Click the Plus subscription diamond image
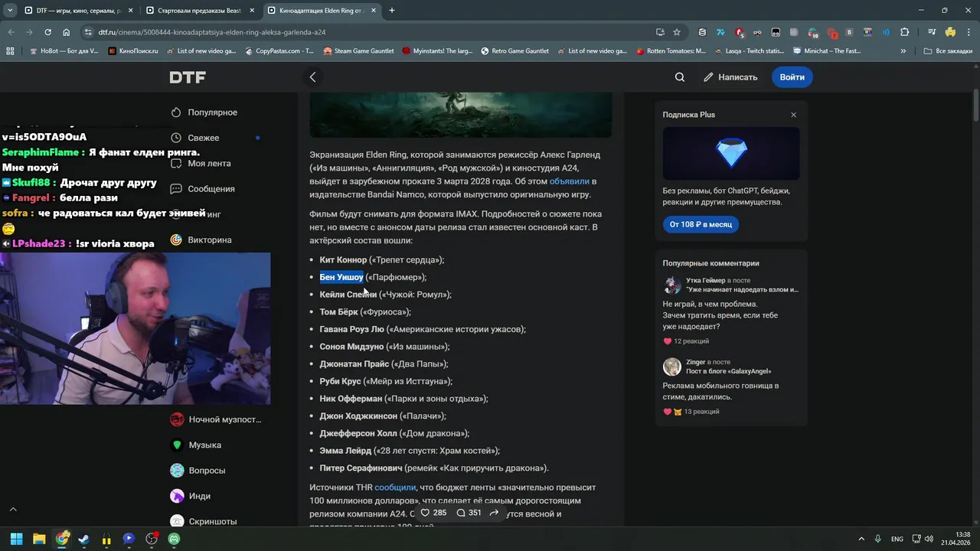This screenshot has width=980, height=551. (731, 154)
